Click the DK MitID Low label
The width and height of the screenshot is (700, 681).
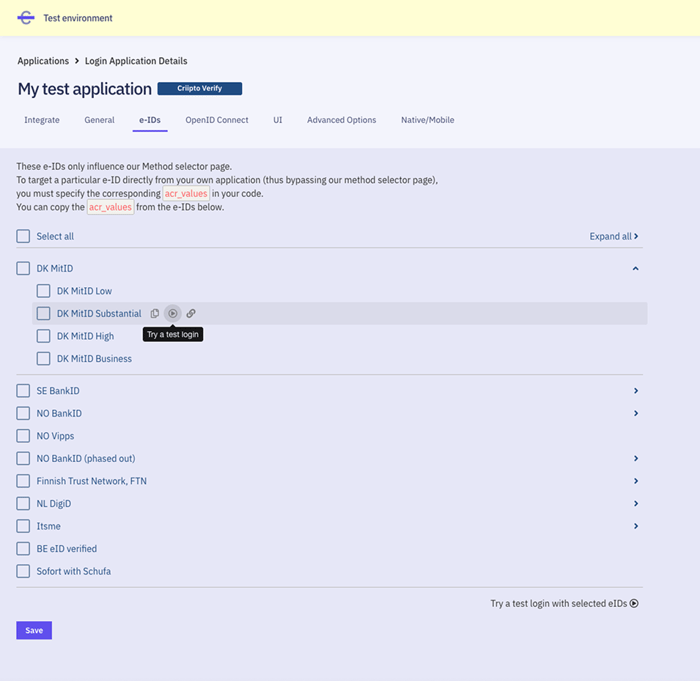84,291
